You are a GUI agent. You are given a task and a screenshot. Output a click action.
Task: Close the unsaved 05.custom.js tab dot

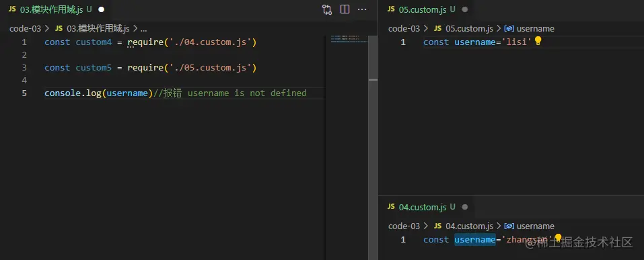[465, 9]
